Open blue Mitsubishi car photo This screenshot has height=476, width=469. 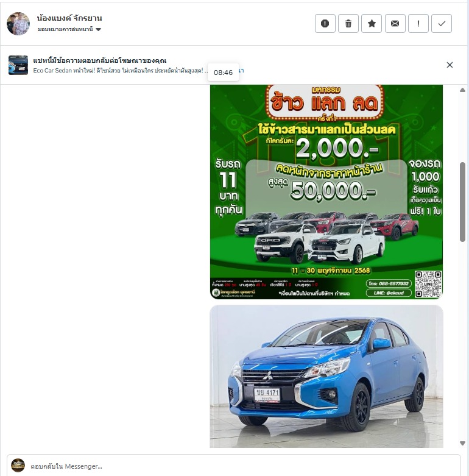click(x=326, y=377)
